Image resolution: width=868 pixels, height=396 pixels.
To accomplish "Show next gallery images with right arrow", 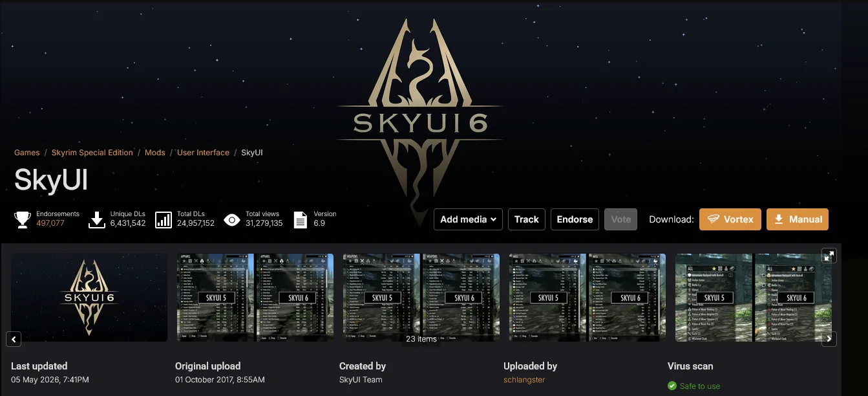I will pos(829,338).
